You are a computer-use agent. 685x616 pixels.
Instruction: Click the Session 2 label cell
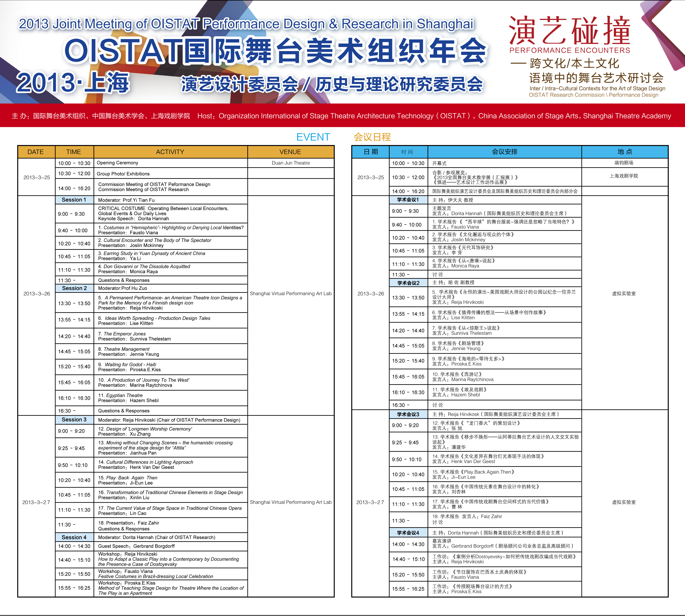click(74, 288)
